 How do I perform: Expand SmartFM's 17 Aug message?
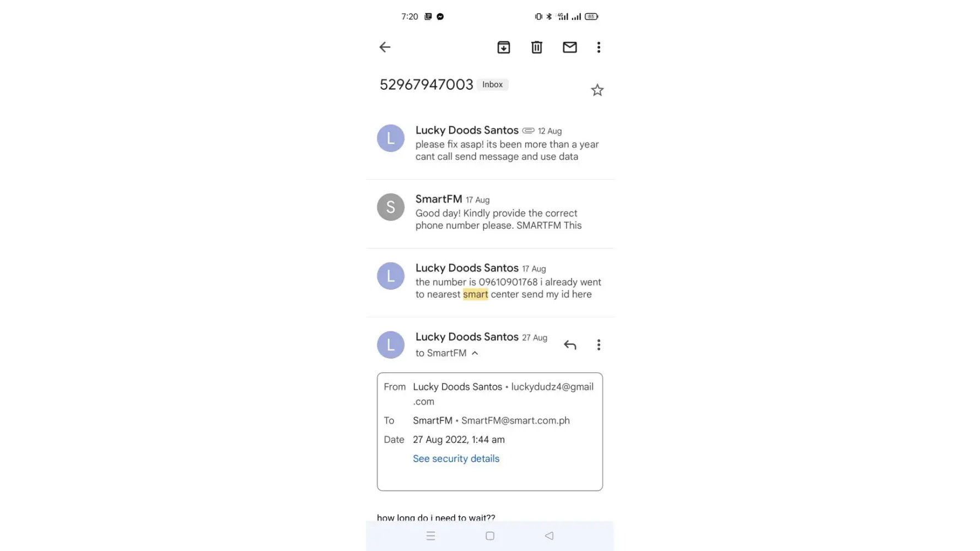tap(489, 212)
